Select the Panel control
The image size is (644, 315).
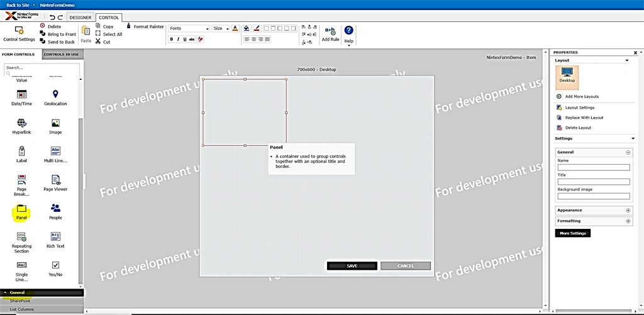[21, 212]
